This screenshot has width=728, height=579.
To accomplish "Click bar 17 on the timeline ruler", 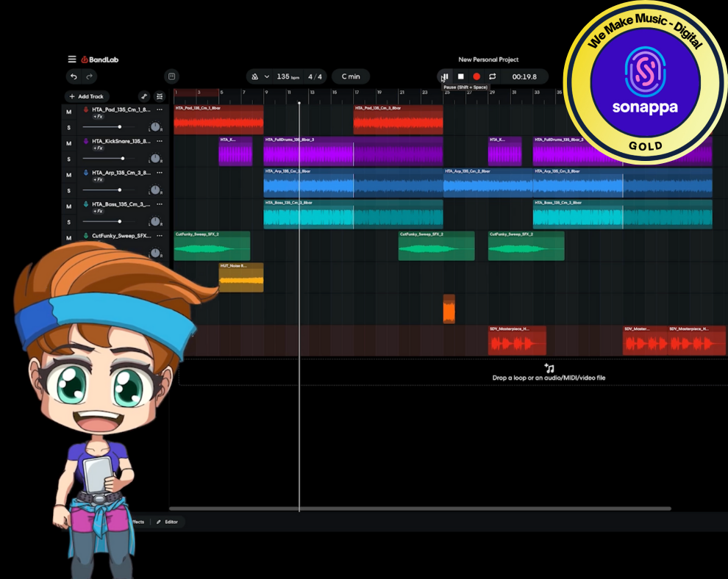I will coord(357,93).
